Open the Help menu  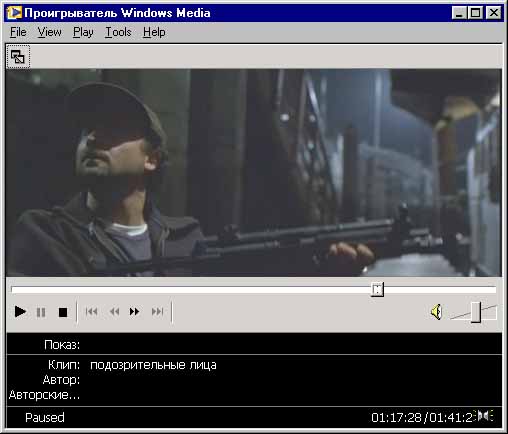click(x=154, y=32)
